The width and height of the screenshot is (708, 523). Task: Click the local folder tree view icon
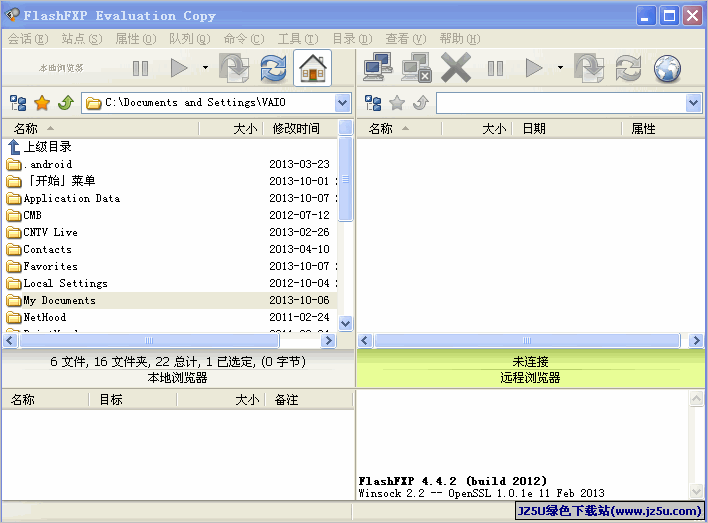coord(18,103)
